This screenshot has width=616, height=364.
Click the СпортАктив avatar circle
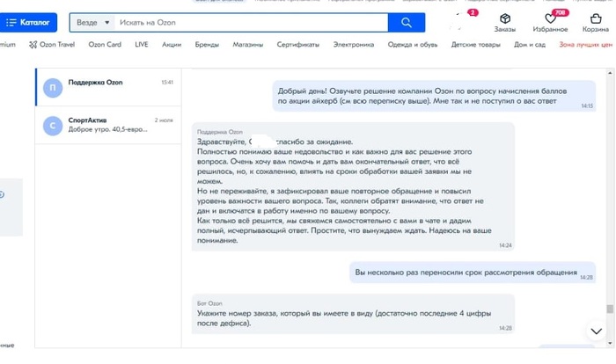[53, 126]
